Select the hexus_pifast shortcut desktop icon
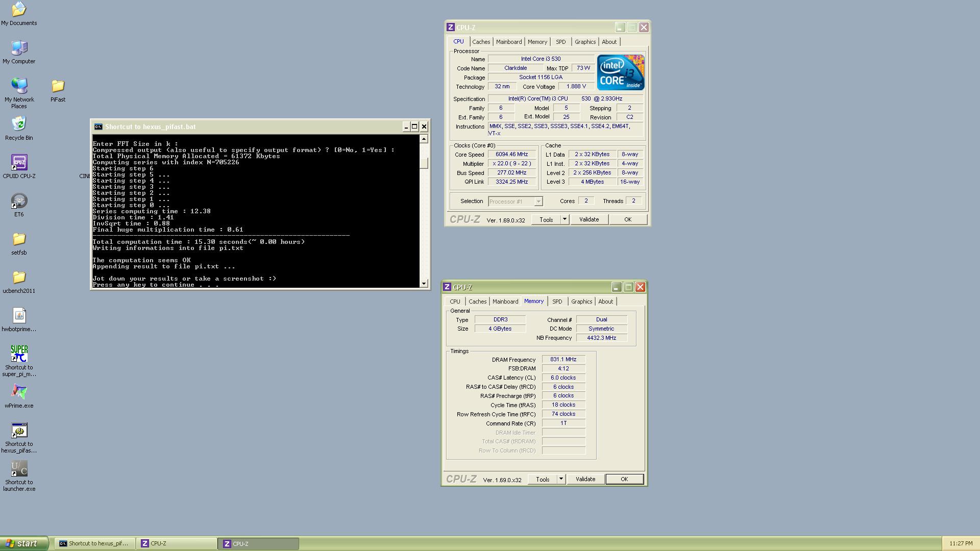 (x=19, y=430)
